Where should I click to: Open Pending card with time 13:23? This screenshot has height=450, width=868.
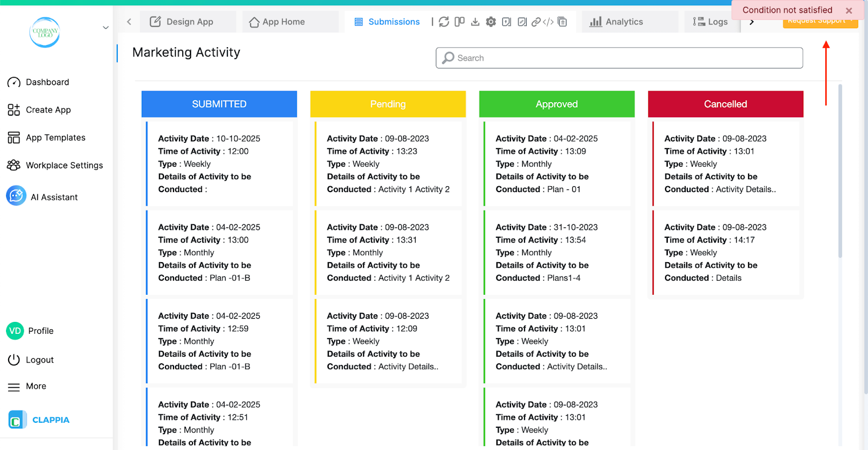click(388, 163)
